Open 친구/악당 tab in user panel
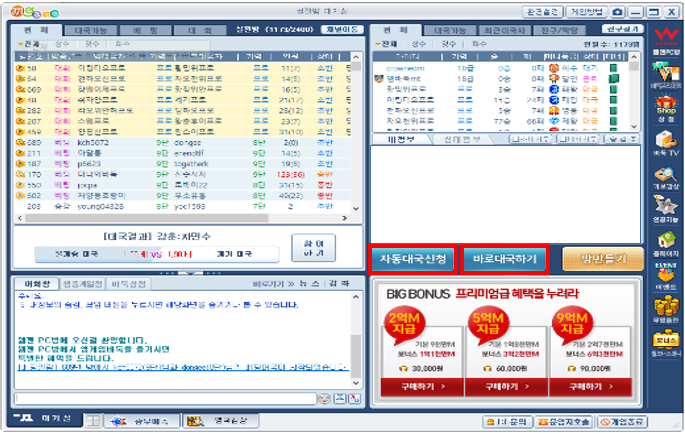Image resolution: width=685 pixels, height=434 pixels. (559, 30)
